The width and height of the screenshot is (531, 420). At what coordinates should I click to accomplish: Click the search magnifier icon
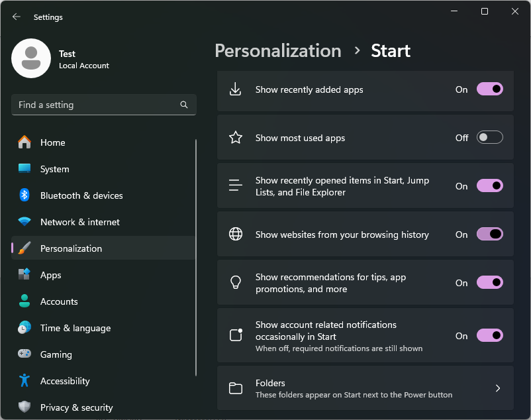(x=184, y=105)
